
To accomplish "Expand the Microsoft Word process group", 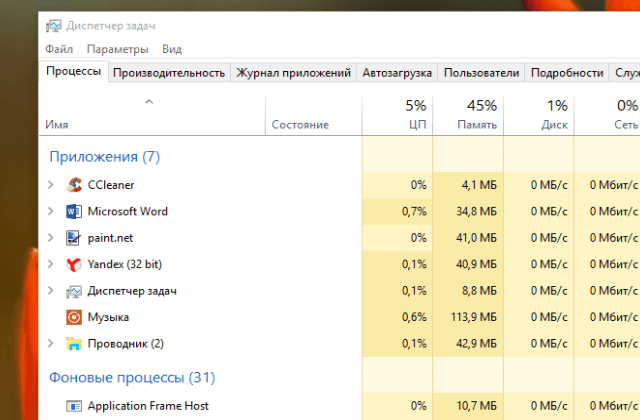I will point(51,212).
